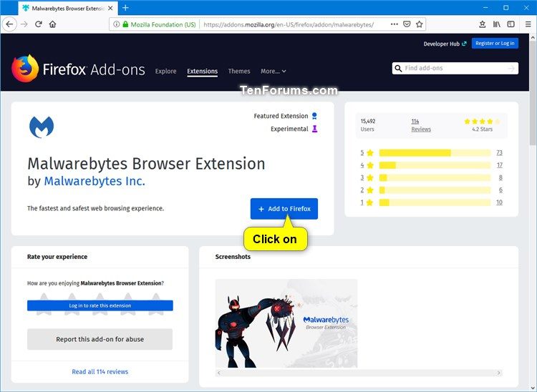
Task: Click the 17 four-star reviews count
Action: click(500, 165)
